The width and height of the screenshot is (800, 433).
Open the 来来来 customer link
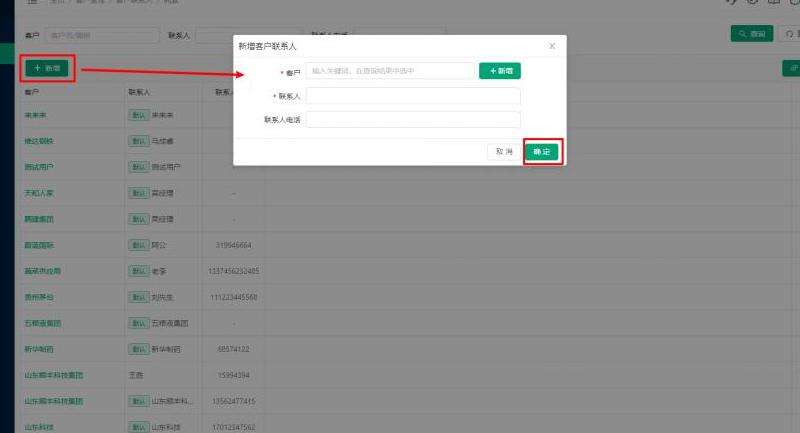tap(36, 116)
